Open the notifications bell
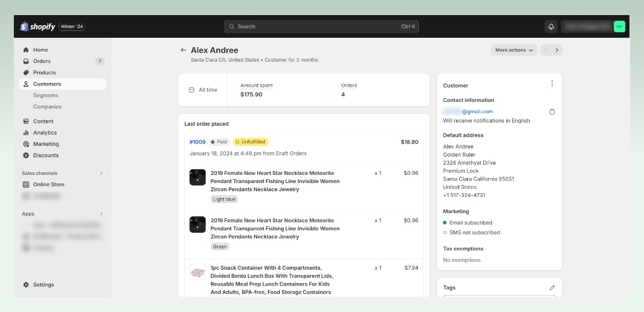The image size is (644, 312). pyautogui.click(x=551, y=26)
